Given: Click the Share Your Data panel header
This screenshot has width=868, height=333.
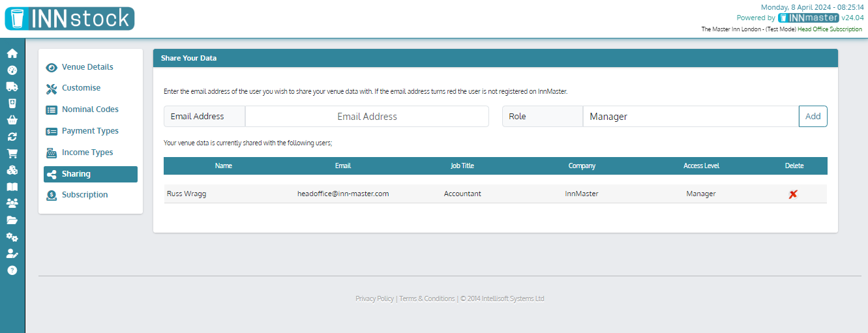Looking at the screenshot, I should click(x=496, y=58).
